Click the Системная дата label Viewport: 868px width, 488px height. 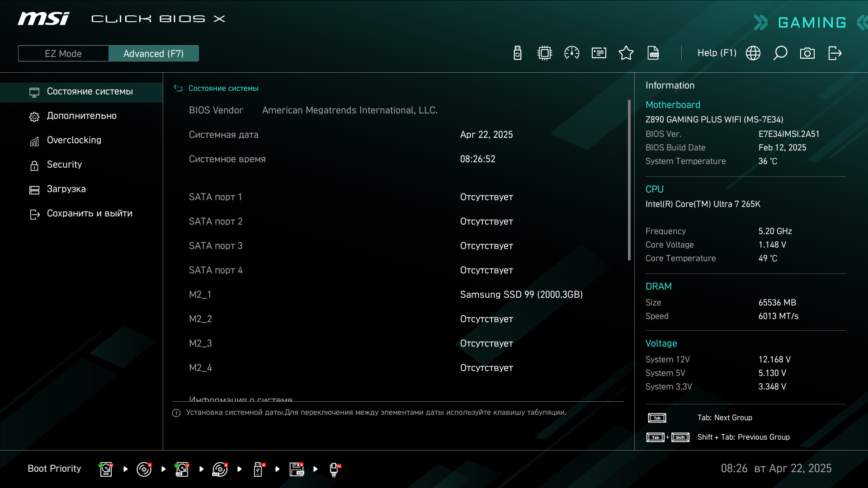[x=223, y=135]
